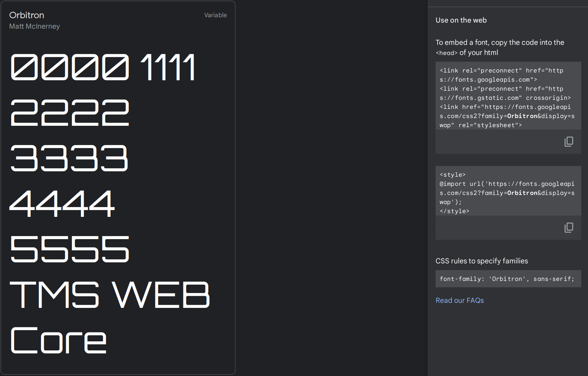Image resolution: width=588 pixels, height=376 pixels.
Task: Open the Orbitron font title
Action: (27, 15)
